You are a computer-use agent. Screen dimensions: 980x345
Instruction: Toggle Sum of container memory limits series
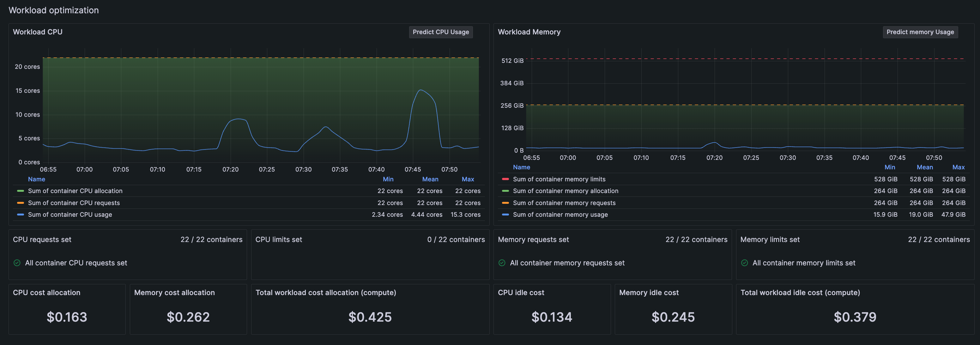coord(559,179)
